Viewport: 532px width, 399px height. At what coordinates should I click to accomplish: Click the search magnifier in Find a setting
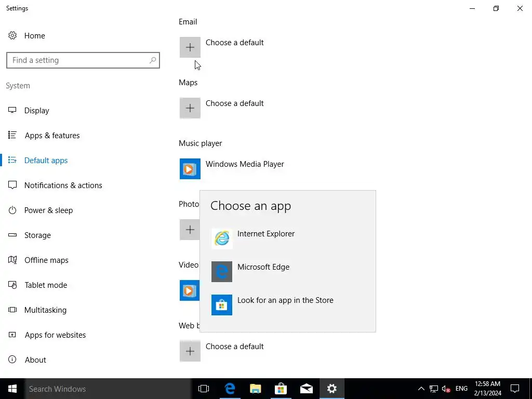pos(153,60)
